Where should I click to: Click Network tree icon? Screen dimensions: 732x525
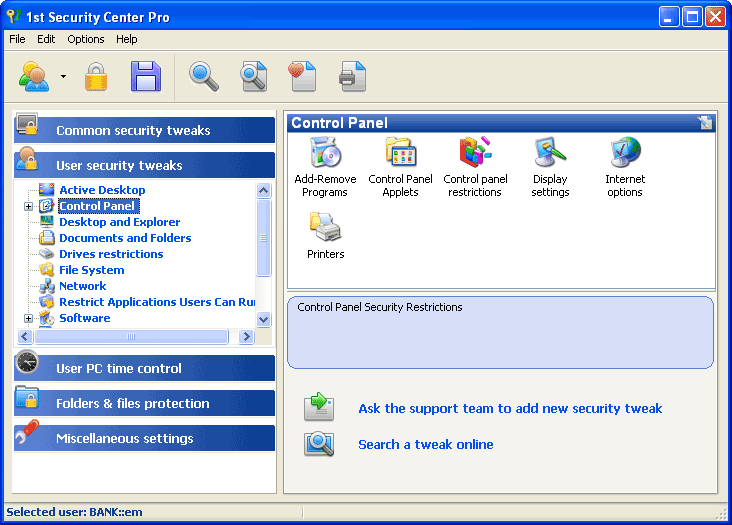[x=47, y=286]
